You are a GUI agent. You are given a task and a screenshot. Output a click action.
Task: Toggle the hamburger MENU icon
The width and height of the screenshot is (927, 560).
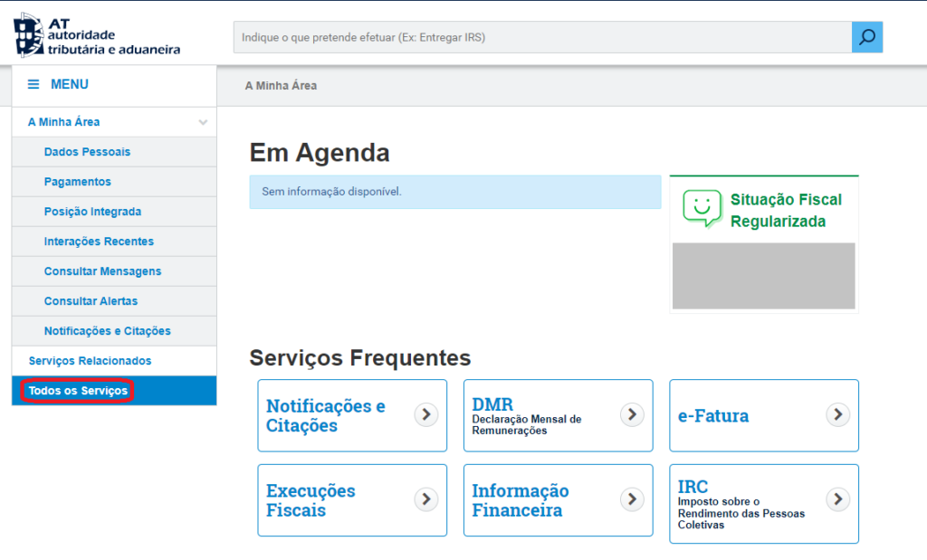33,84
